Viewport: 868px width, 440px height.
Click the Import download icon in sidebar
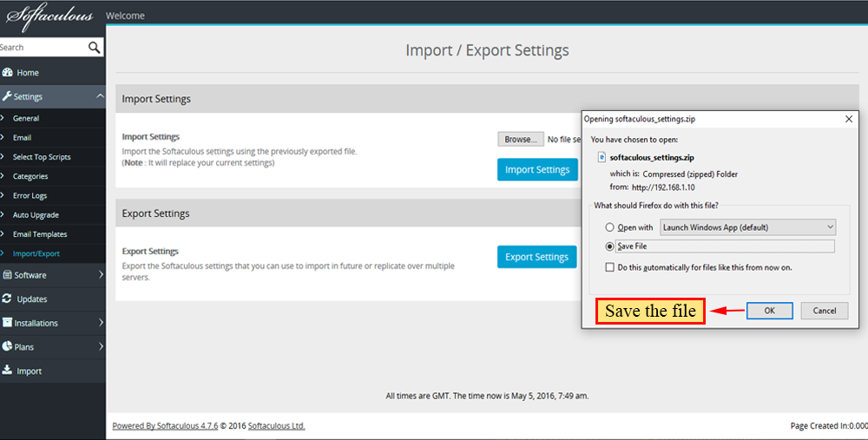pyautogui.click(x=7, y=371)
